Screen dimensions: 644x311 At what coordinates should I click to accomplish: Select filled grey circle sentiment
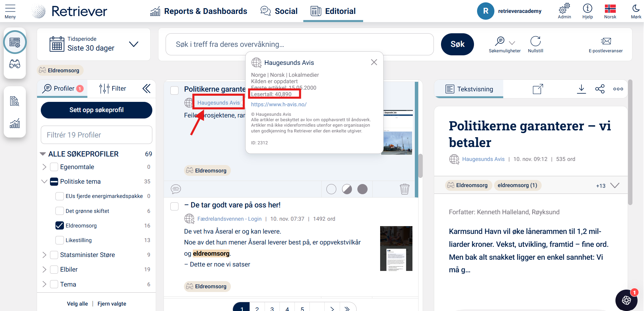(362, 189)
